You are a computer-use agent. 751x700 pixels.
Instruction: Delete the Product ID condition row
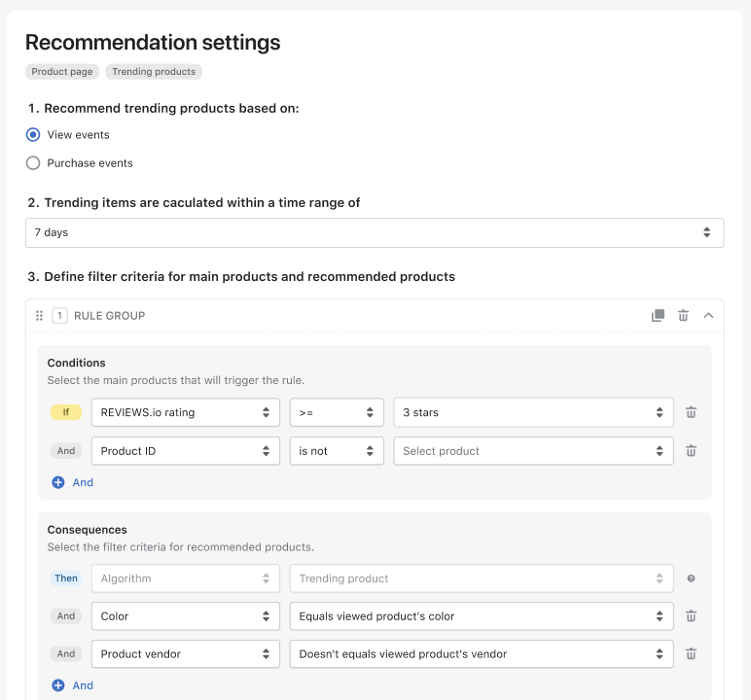point(691,451)
